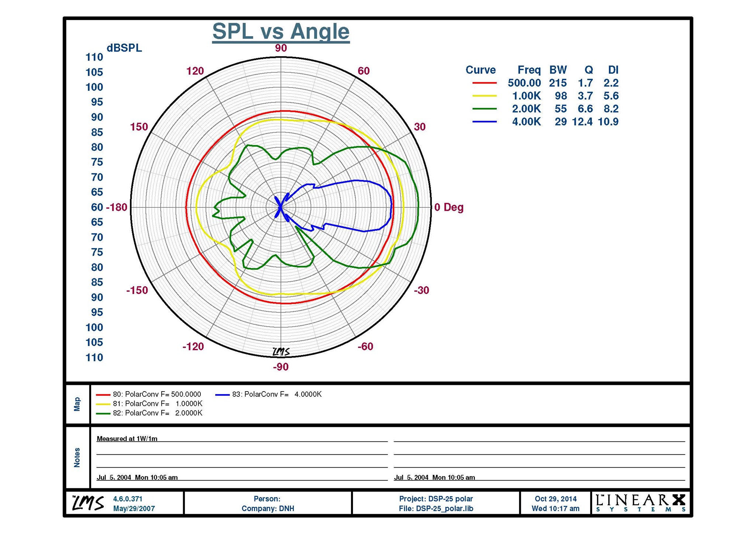This screenshot has width=756, height=534.
Task: Click the BW value 55
Action: click(x=561, y=109)
